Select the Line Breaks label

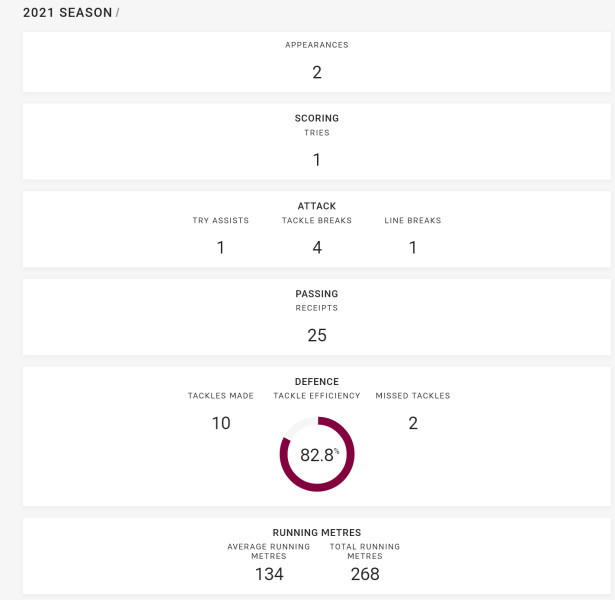coord(413,220)
